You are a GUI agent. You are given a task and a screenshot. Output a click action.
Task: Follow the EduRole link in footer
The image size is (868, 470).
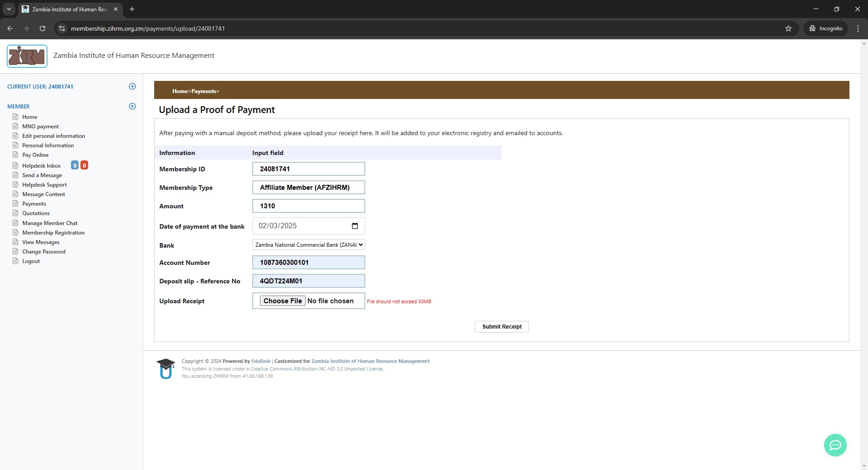coord(261,361)
